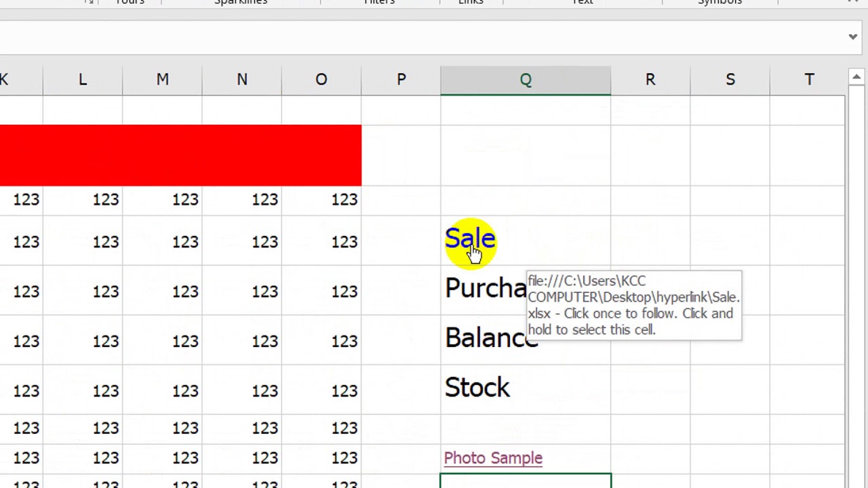Select column Q header
The image size is (868, 488).
[x=526, y=80]
